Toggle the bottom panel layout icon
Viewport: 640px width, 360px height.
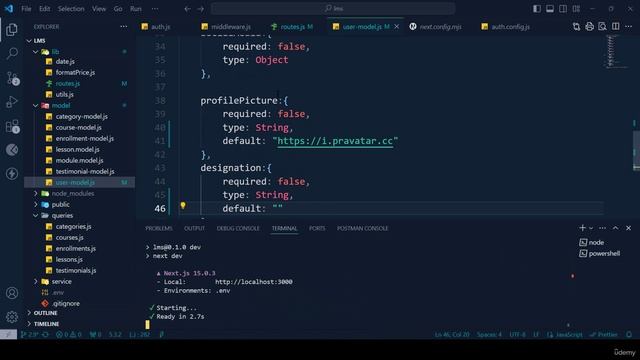tap(550, 9)
